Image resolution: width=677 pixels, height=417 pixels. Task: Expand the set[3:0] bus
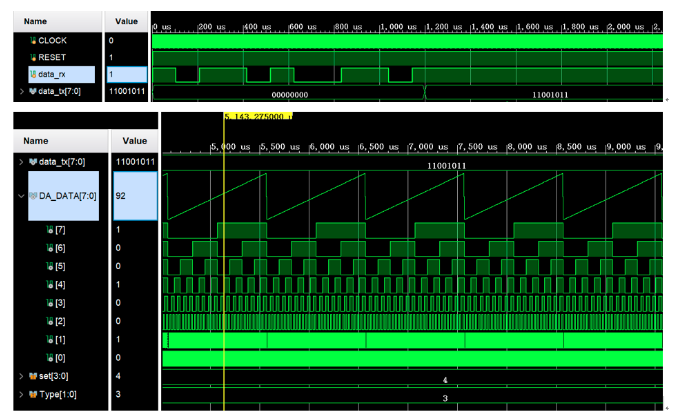point(21,376)
